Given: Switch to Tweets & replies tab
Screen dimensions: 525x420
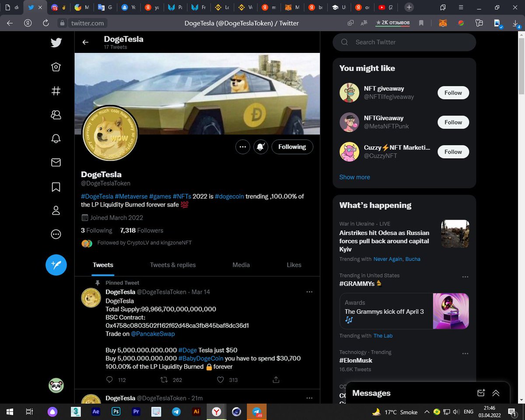Looking at the screenshot, I should click(173, 265).
